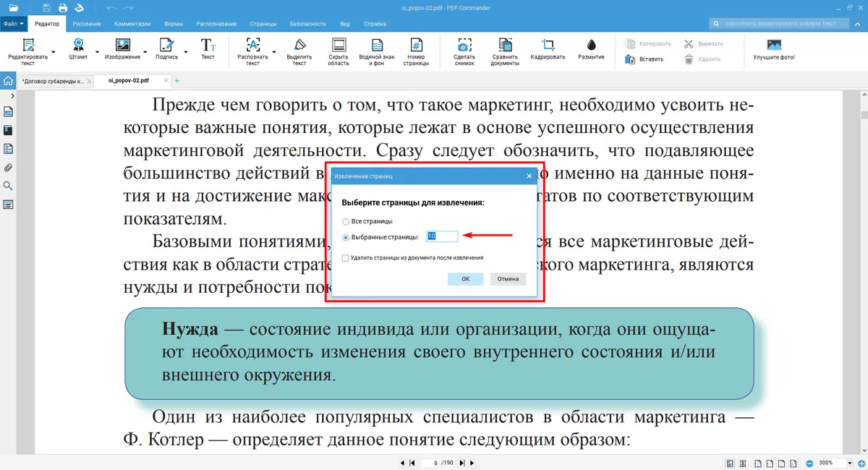Add a new document tab with plus
868x470 pixels.
pyautogui.click(x=177, y=81)
